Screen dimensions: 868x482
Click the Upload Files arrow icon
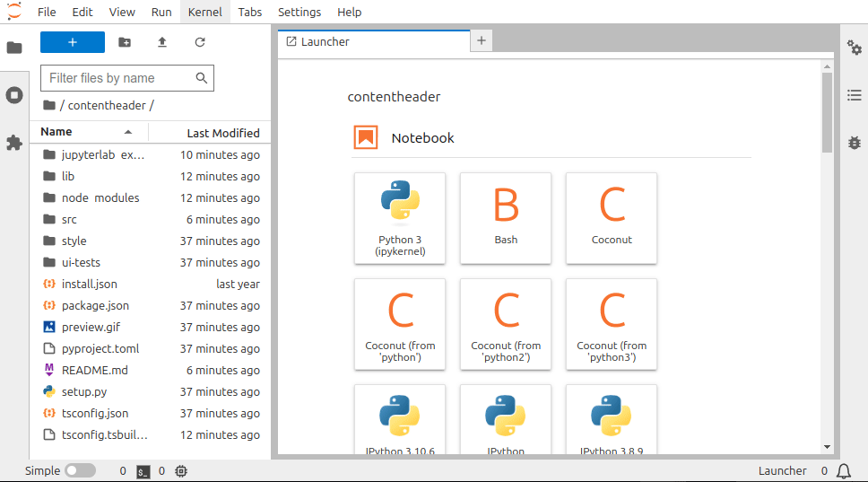click(x=162, y=42)
